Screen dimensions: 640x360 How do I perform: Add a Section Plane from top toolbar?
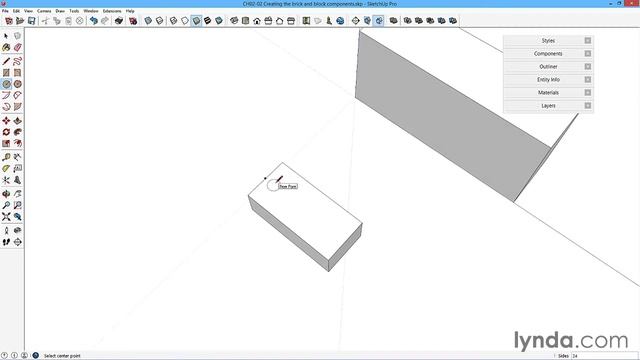click(x=356, y=21)
